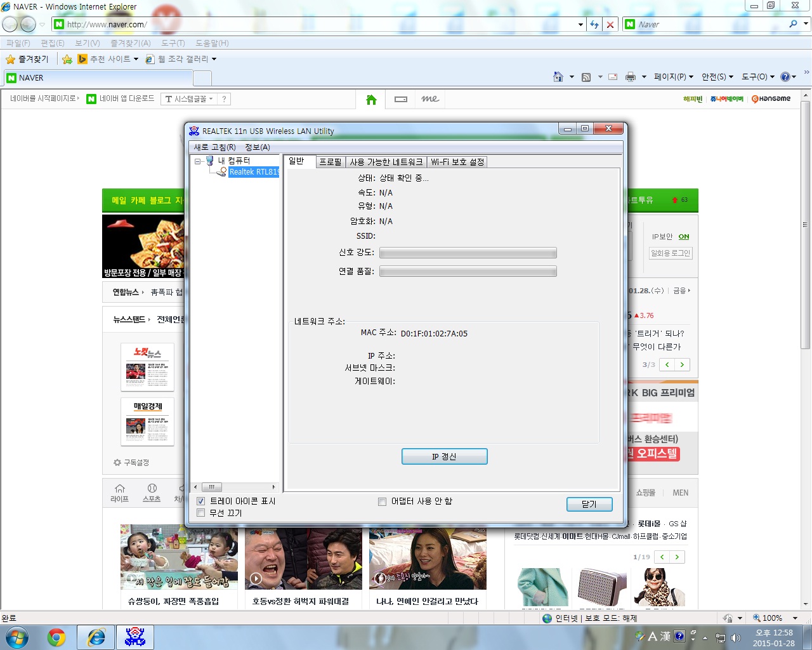The width and height of the screenshot is (812, 650).
Task: Collapse the 내 컴퓨터 tree node
Action: tap(197, 161)
